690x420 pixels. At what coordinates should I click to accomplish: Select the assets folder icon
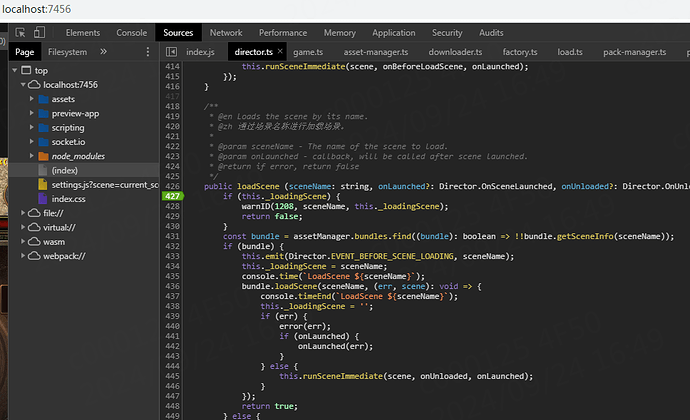44,99
